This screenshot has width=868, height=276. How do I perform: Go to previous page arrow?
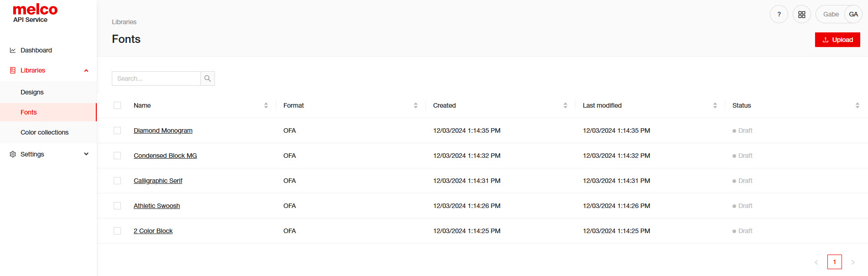816,262
